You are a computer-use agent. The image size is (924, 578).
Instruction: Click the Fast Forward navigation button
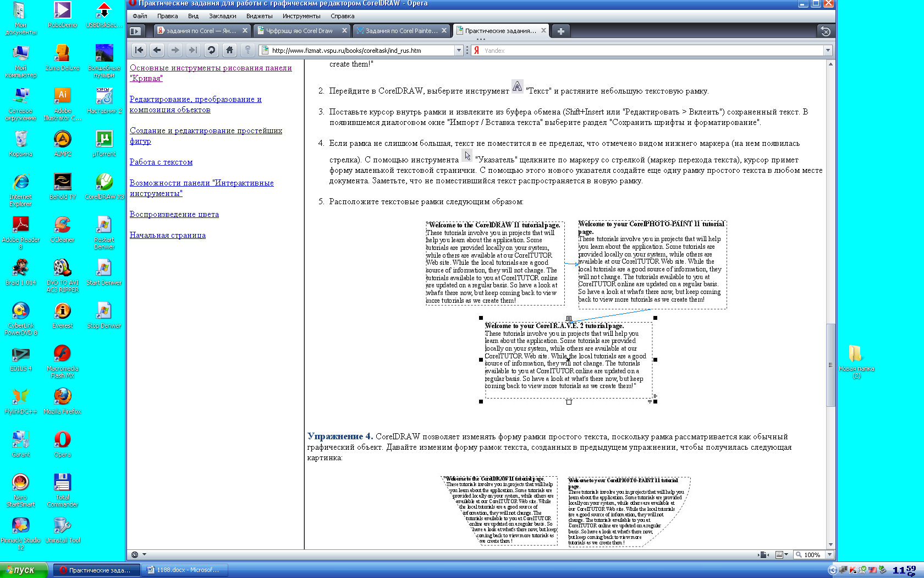click(x=193, y=50)
